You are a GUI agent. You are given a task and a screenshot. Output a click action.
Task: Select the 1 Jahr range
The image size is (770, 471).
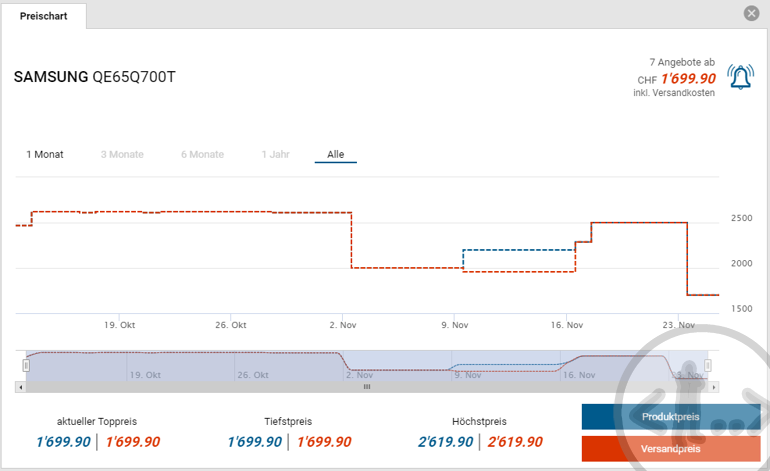(x=276, y=154)
